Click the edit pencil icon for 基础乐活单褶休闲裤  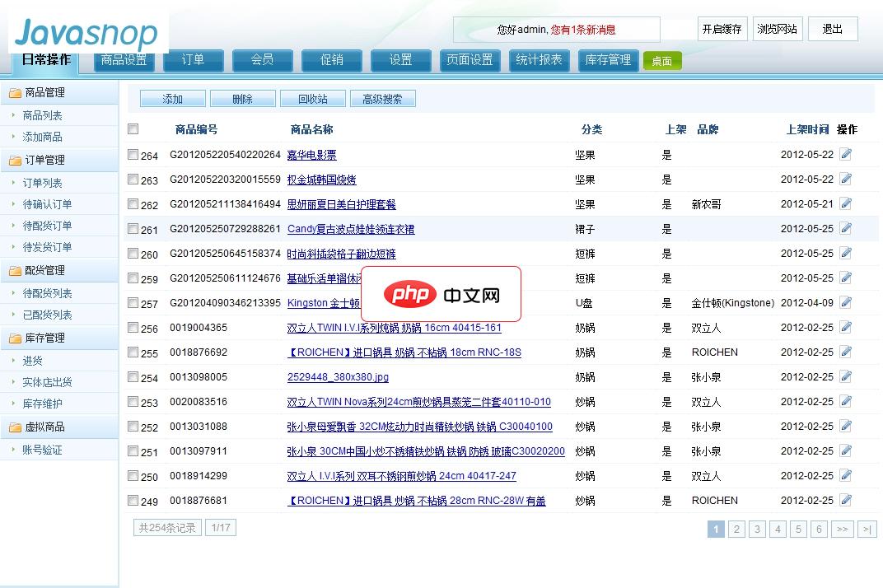pyautogui.click(x=848, y=278)
